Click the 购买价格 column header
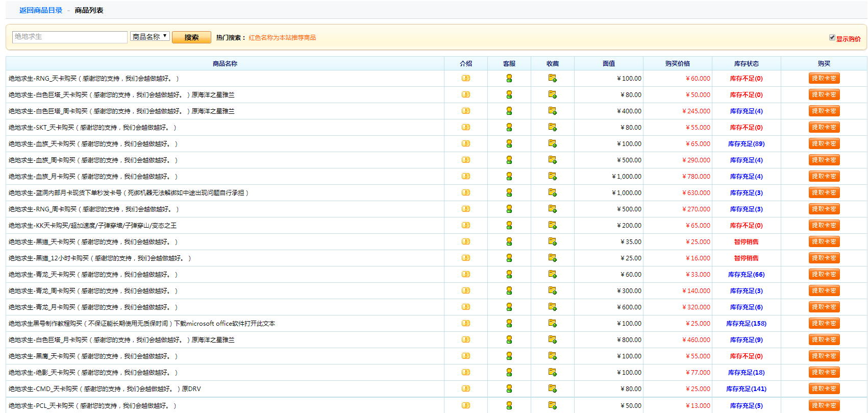This screenshot has height=413, width=868. (x=678, y=63)
